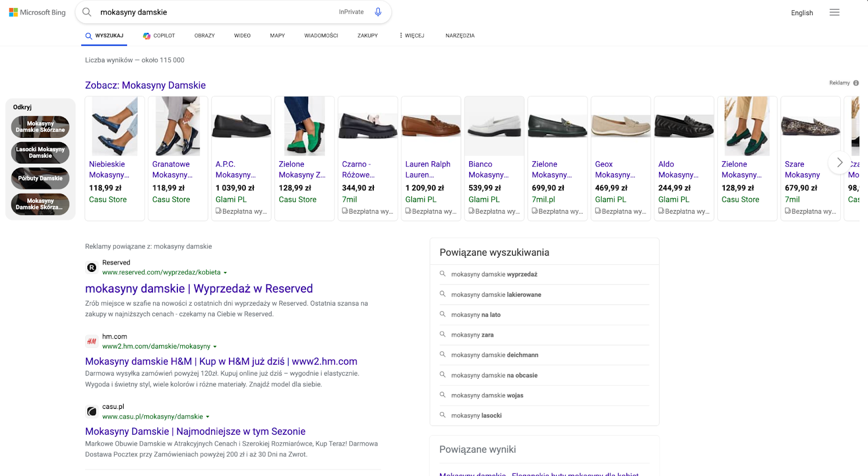The width and height of the screenshot is (868, 476).
Task: Search mokasyny damskie lakierowane suggestion
Action: point(545,295)
